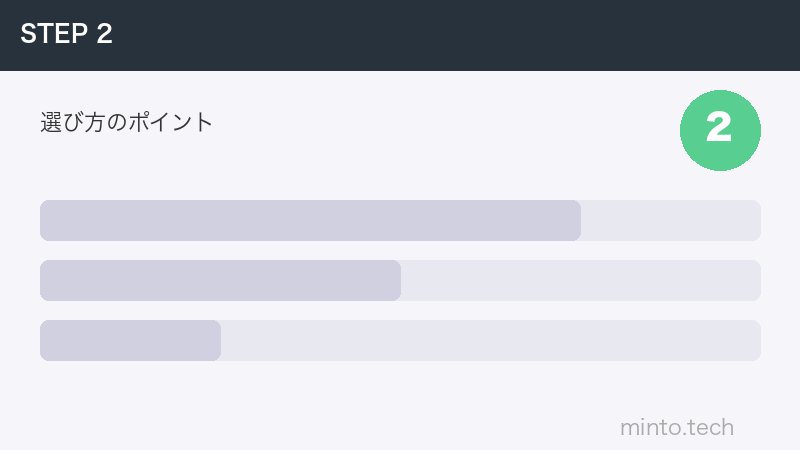Open the minto.tech watermark link
The image size is (800, 450).
coord(677,428)
